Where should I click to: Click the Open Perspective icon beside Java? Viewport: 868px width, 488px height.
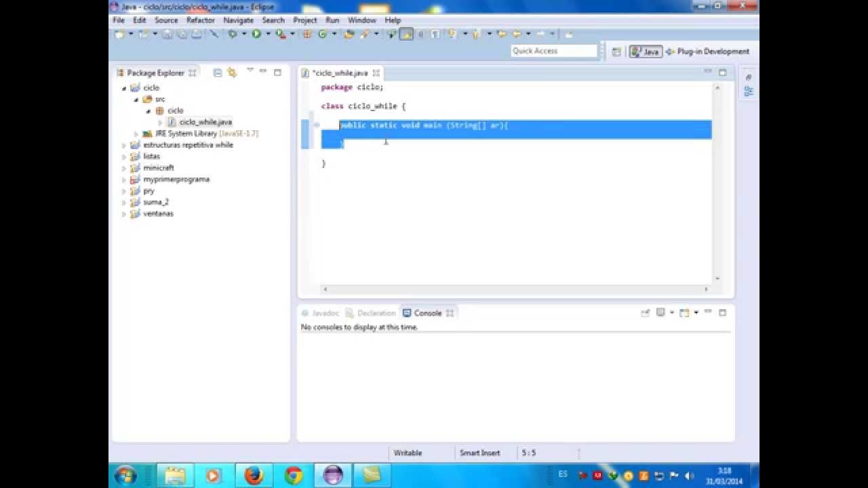[x=616, y=52]
